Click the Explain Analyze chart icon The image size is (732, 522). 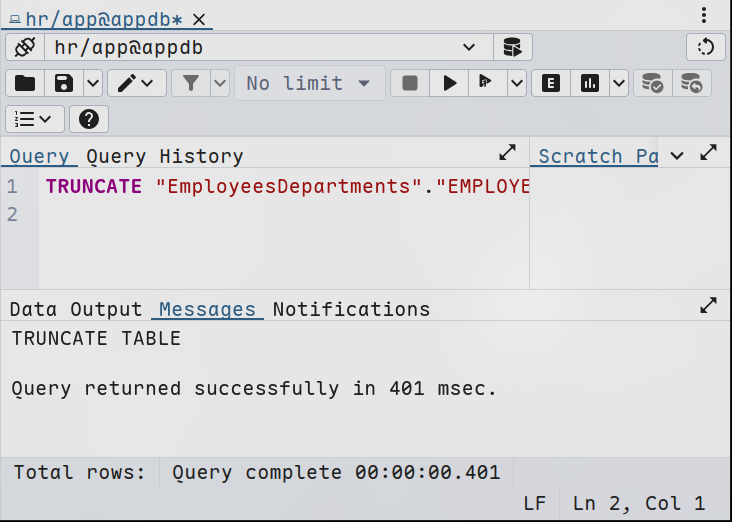click(590, 83)
